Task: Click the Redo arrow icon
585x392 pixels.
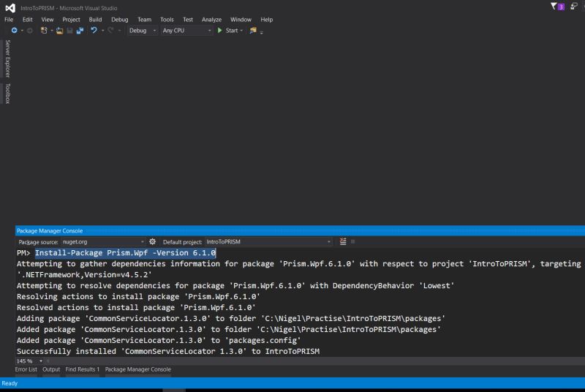Action: coord(110,30)
